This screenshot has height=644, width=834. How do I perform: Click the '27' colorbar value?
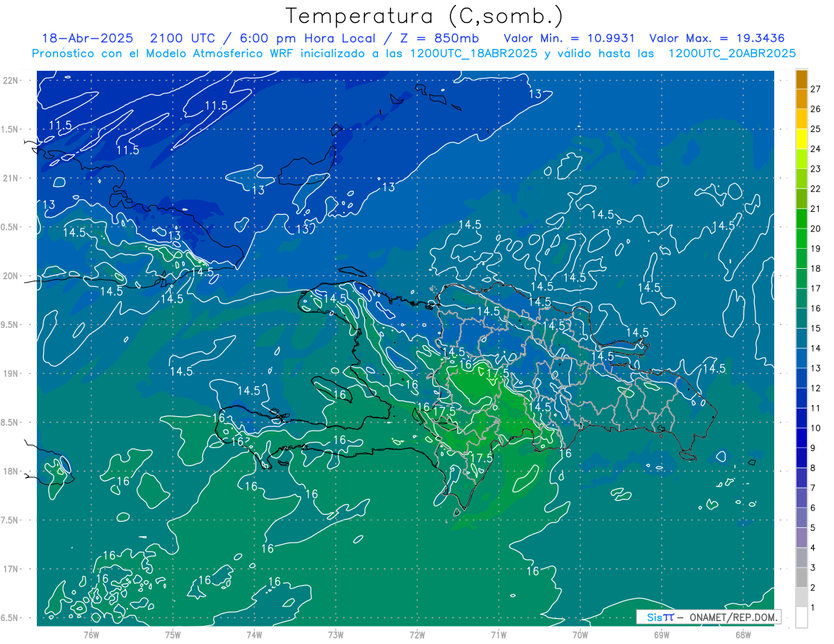click(815, 89)
